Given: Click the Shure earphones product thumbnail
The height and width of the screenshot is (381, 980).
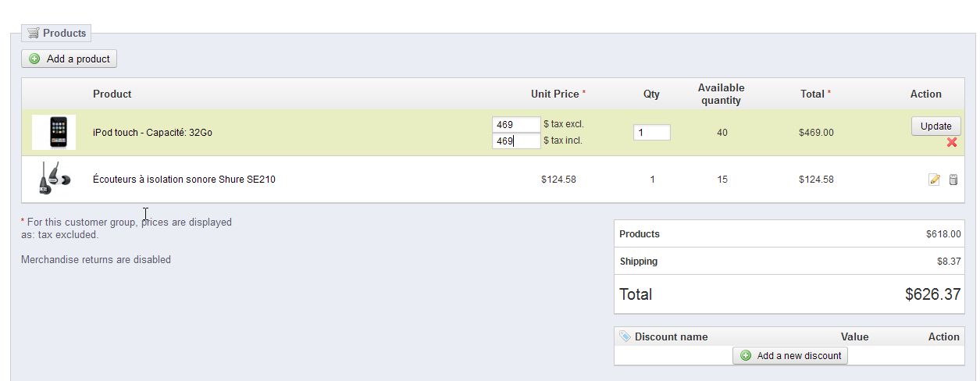Looking at the screenshot, I should pos(53,179).
